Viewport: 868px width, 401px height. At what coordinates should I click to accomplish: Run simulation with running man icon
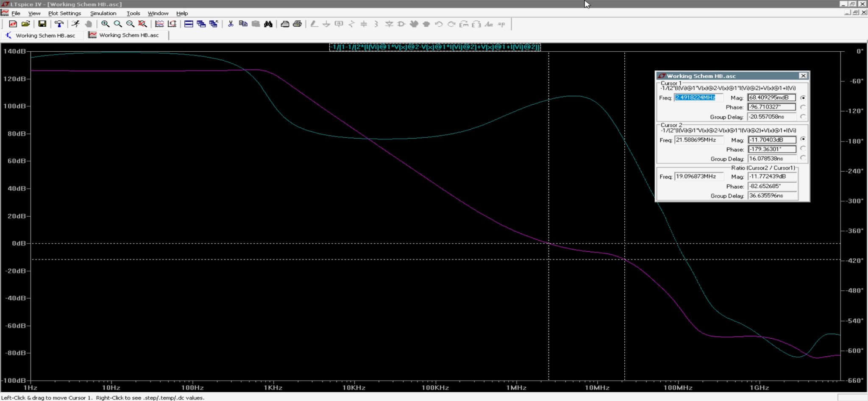pos(75,24)
